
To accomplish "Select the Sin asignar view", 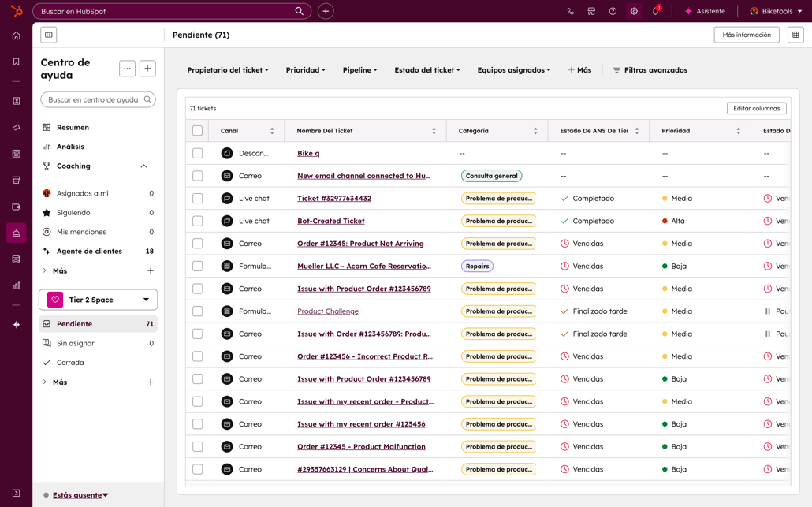I will [x=76, y=343].
